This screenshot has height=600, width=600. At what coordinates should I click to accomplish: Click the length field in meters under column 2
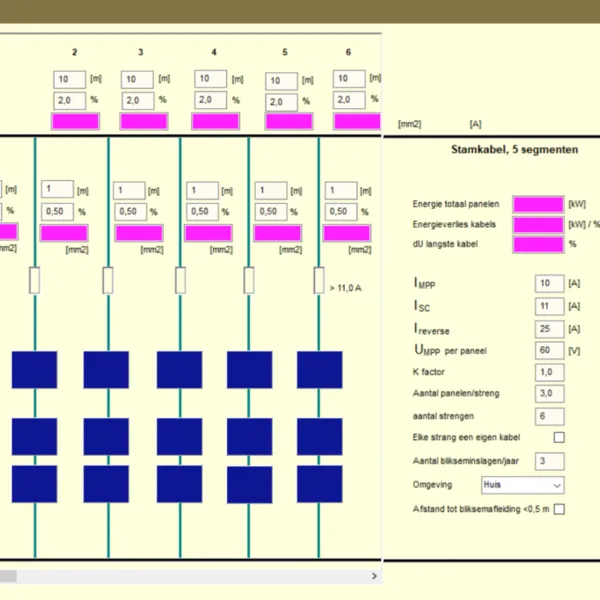[71, 79]
